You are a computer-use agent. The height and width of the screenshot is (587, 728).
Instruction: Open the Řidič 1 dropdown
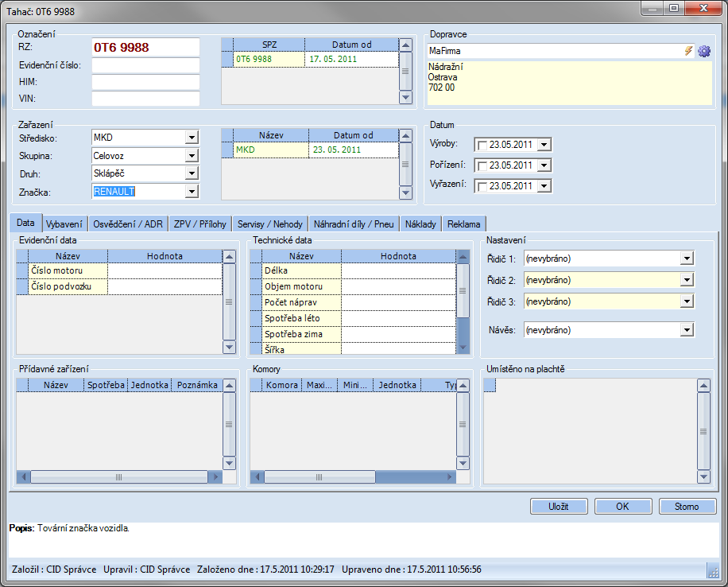(687, 259)
